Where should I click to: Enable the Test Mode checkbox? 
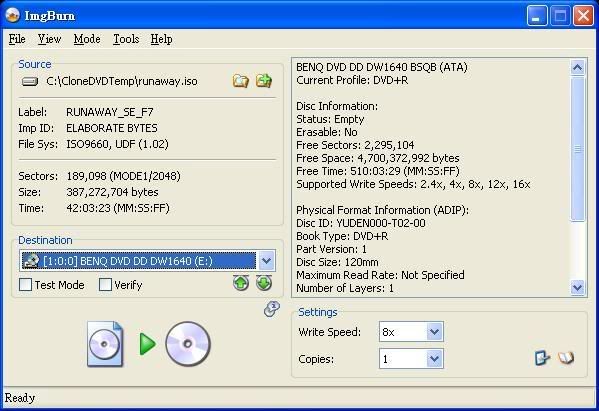point(25,285)
